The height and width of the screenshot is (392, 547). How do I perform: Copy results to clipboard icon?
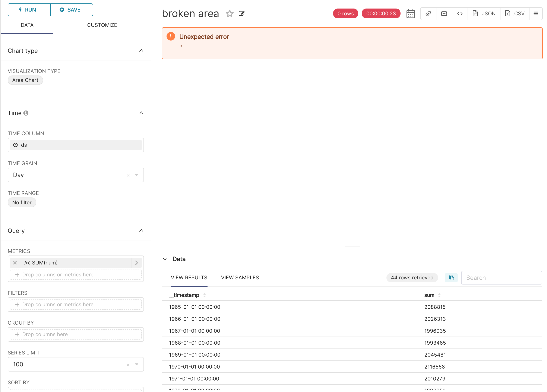pos(451,277)
